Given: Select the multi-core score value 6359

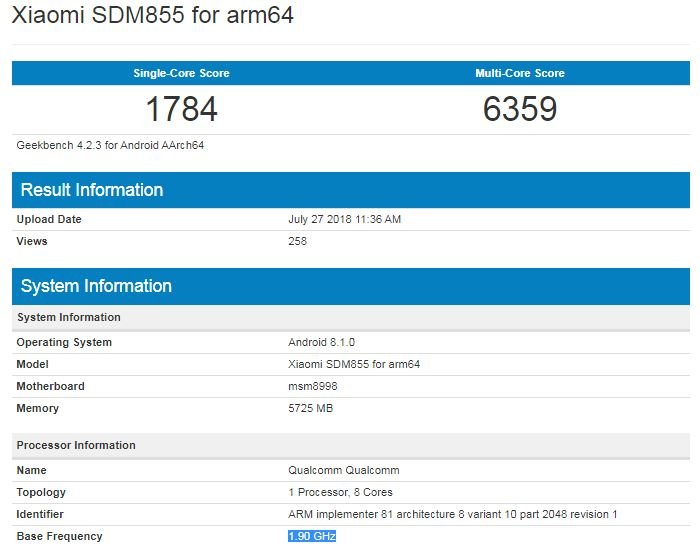Looking at the screenshot, I should pyautogui.click(x=519, y=109).
